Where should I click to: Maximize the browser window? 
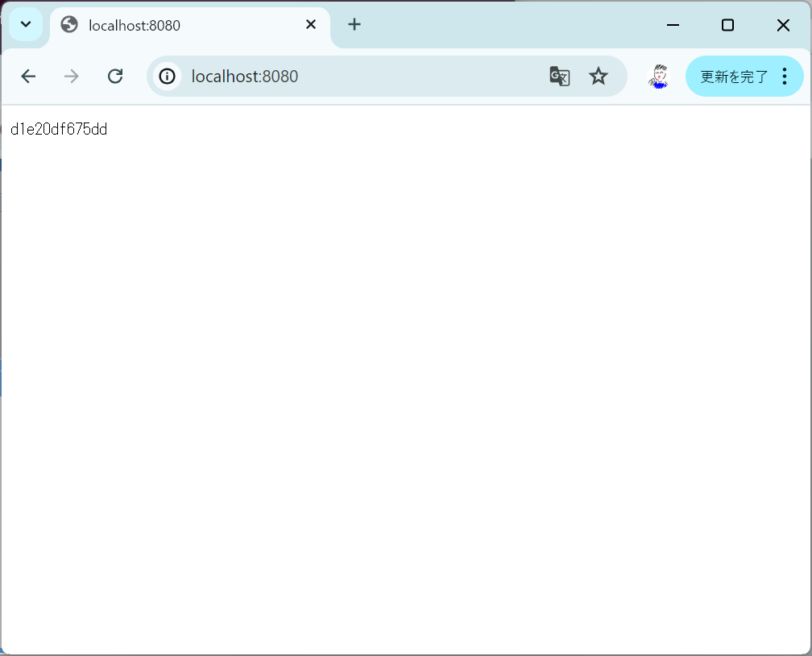click(727, 25)
